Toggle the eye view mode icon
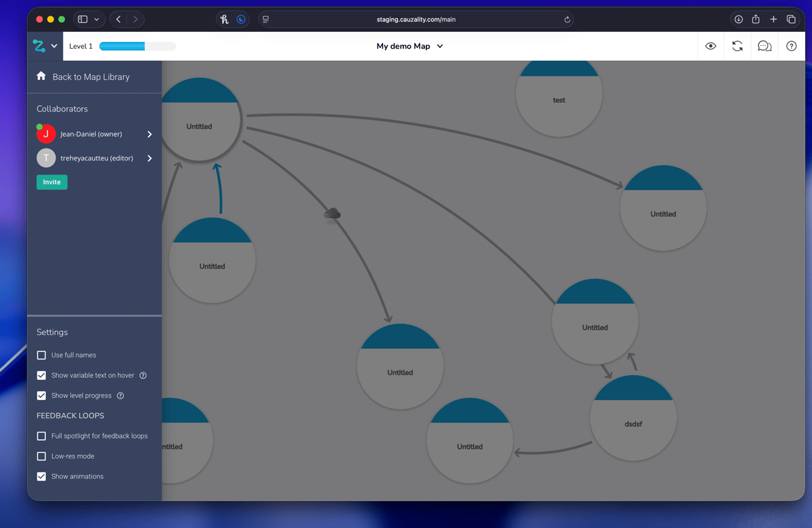Image resolution: width=812 pixels, height=528 pixels. coord(710,46)
